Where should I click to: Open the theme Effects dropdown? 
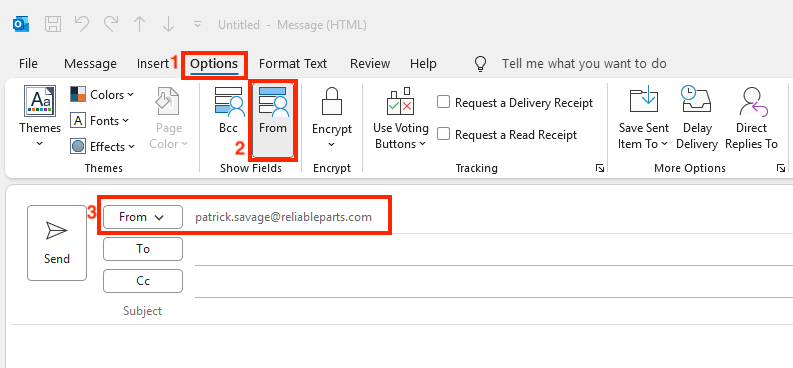pyautogui.click(x=103, y=147)
